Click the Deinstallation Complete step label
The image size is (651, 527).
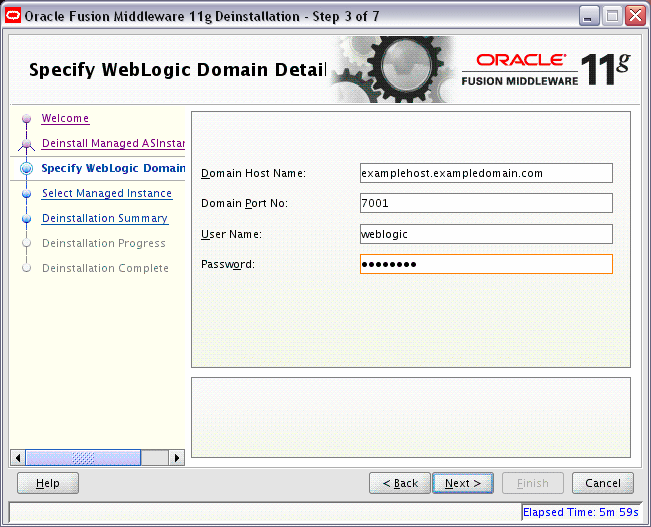tap(105, 268)
